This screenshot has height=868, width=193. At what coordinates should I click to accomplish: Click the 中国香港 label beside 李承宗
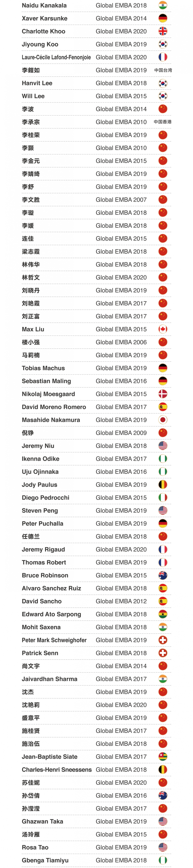pos(163,122)
